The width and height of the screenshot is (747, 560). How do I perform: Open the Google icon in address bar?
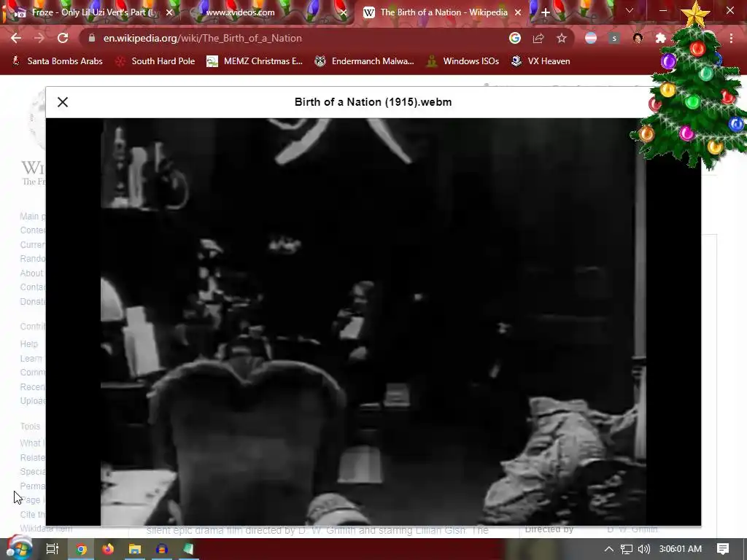click(x=515, y=38)
